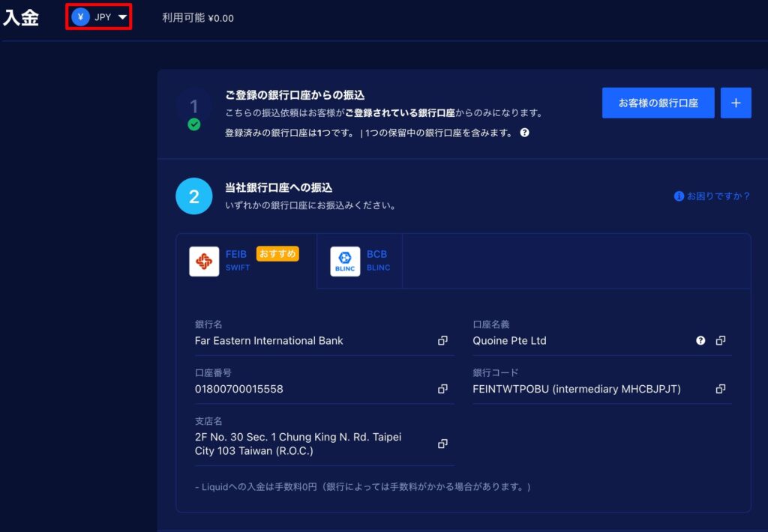Copy bank name Far Eastern International Bank
768x532 pixels.
click(442, 341)
